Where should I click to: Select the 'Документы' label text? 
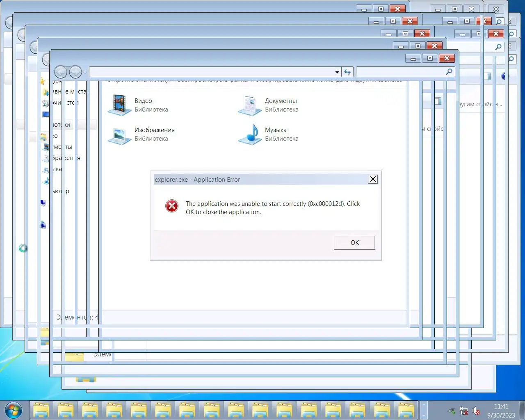pyautogui.click(x=281, y=101)
